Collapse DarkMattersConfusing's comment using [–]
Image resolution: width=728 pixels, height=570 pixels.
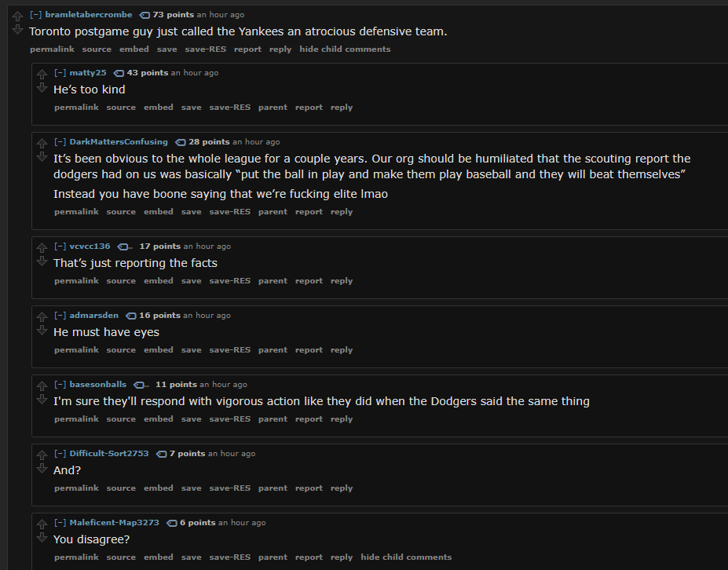(60, 142)
